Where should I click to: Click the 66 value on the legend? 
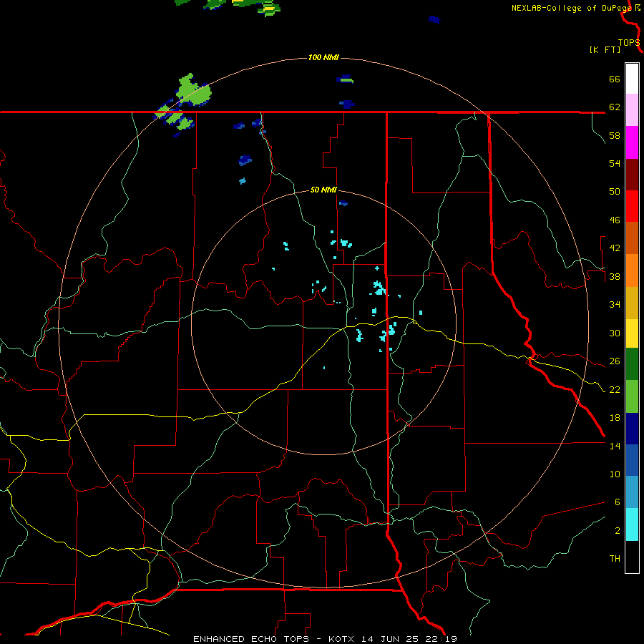(615, 79)
